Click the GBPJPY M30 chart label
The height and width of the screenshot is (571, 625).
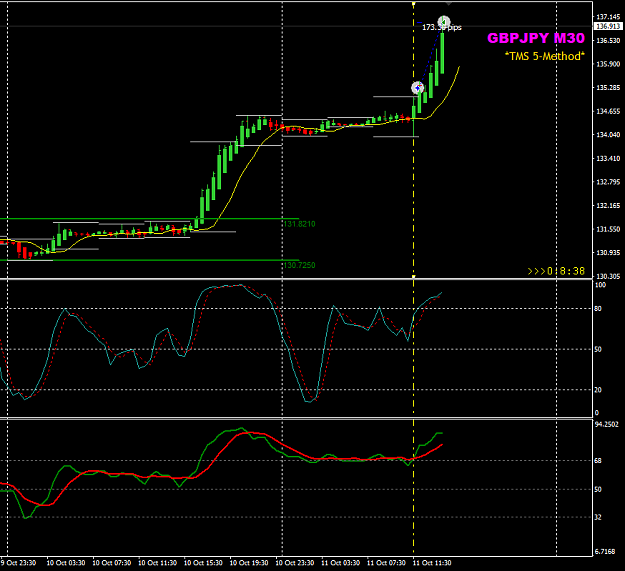point(536,38)
